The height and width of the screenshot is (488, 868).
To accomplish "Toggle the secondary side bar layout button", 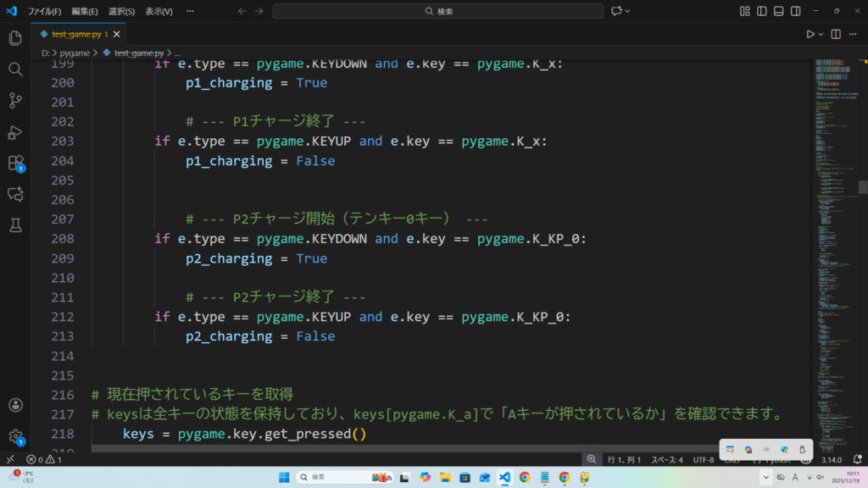I will [x=796, y=11].
